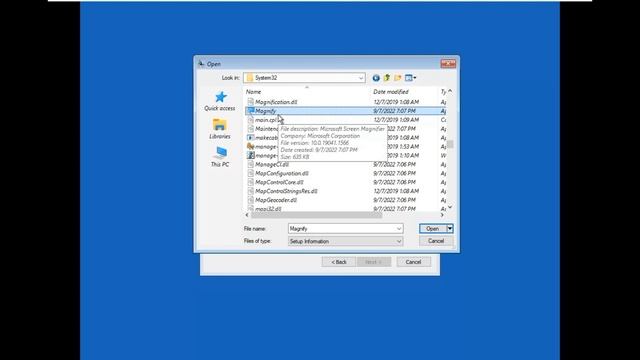This screenshot has height=360, width=640.
Task: Select the MapGeocoder.dll file icon
Action: pyautogui.click(x=251, y=200)
